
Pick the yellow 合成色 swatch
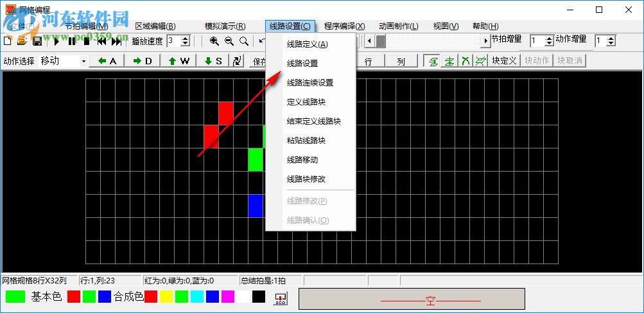166,296
